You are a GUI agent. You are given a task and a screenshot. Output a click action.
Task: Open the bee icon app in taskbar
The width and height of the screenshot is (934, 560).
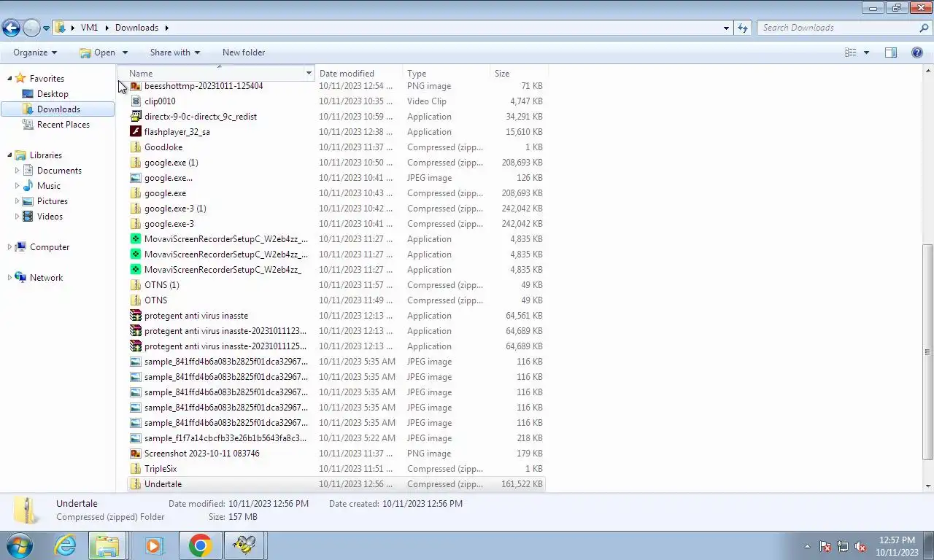tap(244, 545)
